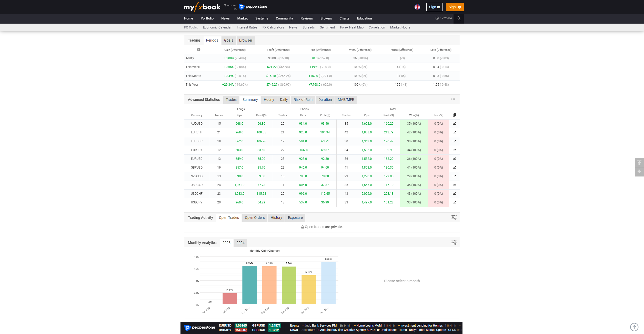Open the language flag selector
The height and width of the screenshot is (334, 644).
tap(417, 7)
